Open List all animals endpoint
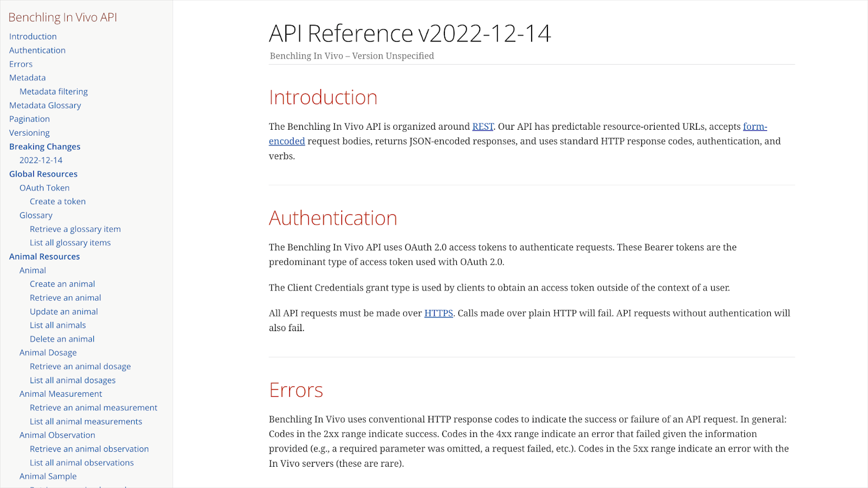868x488 pixels. point(58,325)
